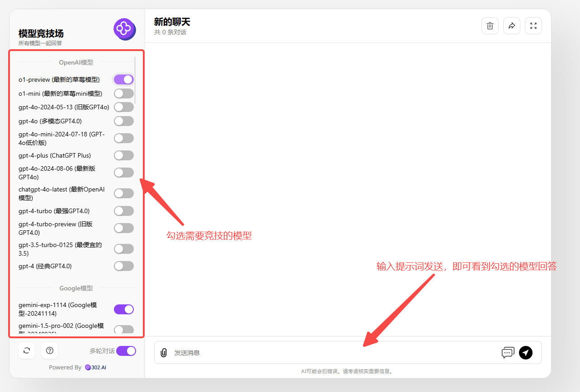The height and width of the screenshot is (392, 580).
Task: Click the o1-mini (最新的草莓mini模型) label
Action: (x=60, y=93)
